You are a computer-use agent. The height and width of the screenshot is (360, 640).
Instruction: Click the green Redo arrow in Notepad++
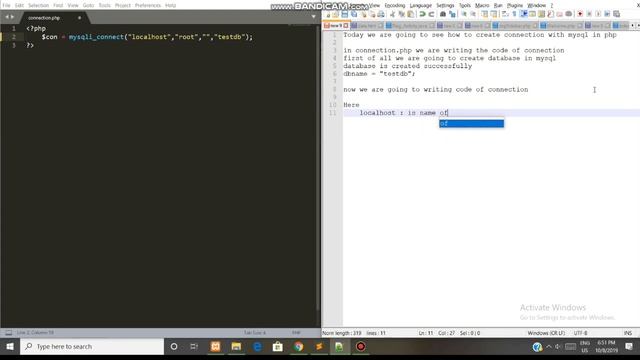[x=431, y=14]
